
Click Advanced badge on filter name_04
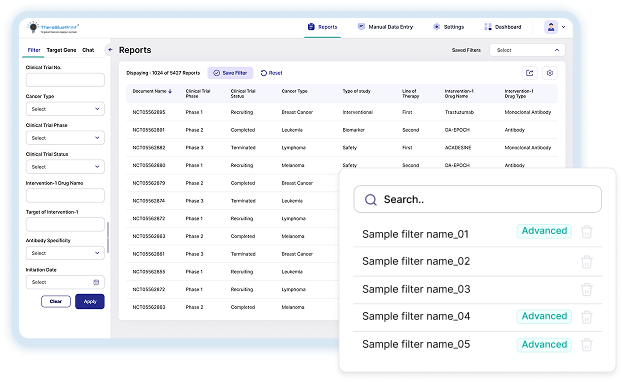click(544, 316)
